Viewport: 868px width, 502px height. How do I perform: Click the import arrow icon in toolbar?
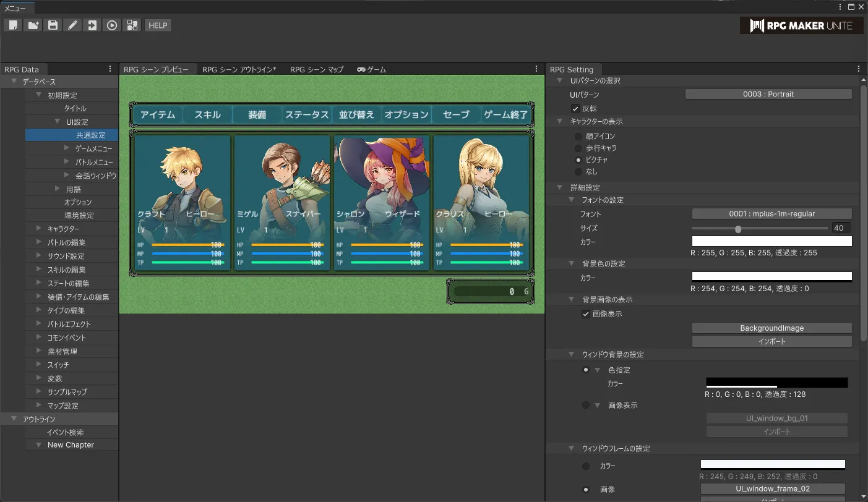coord(92,25)
